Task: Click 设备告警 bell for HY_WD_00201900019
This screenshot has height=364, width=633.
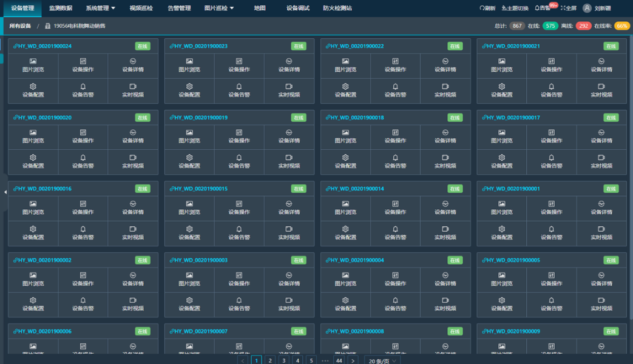Action: (239, 161)
